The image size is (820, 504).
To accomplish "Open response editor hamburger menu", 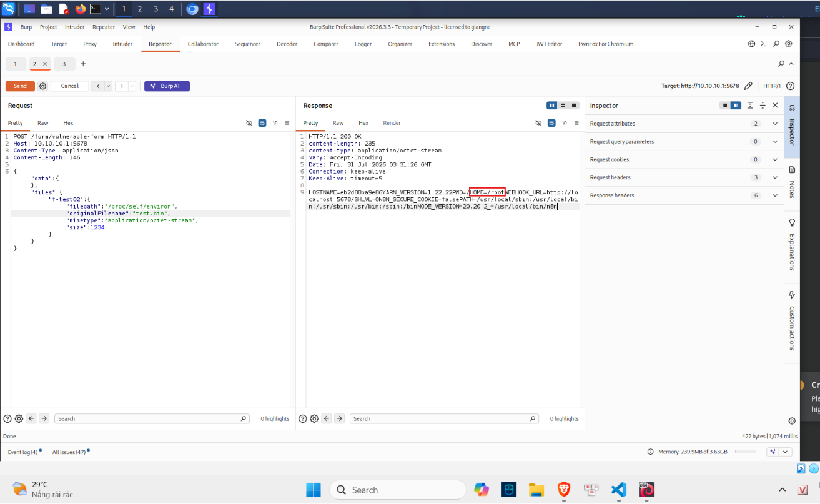I will tap(576, 123).
